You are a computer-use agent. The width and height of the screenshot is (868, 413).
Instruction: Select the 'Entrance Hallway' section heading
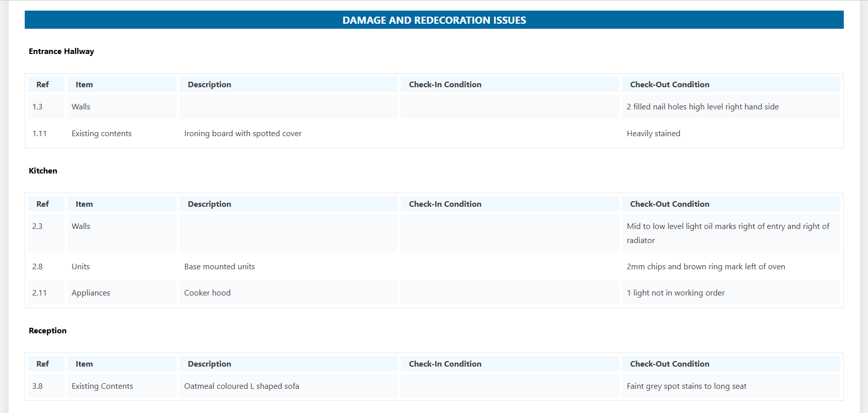tap(61, 51)
